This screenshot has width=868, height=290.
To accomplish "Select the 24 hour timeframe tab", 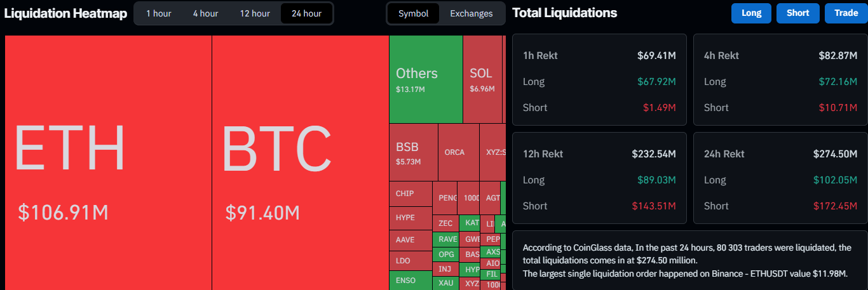I will pos(306,13).
